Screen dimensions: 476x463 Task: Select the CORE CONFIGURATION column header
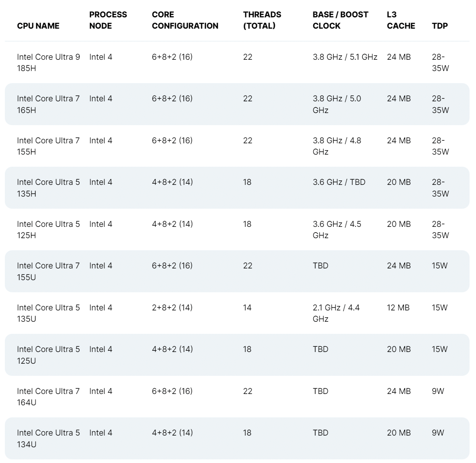click(x=185, y=20)
